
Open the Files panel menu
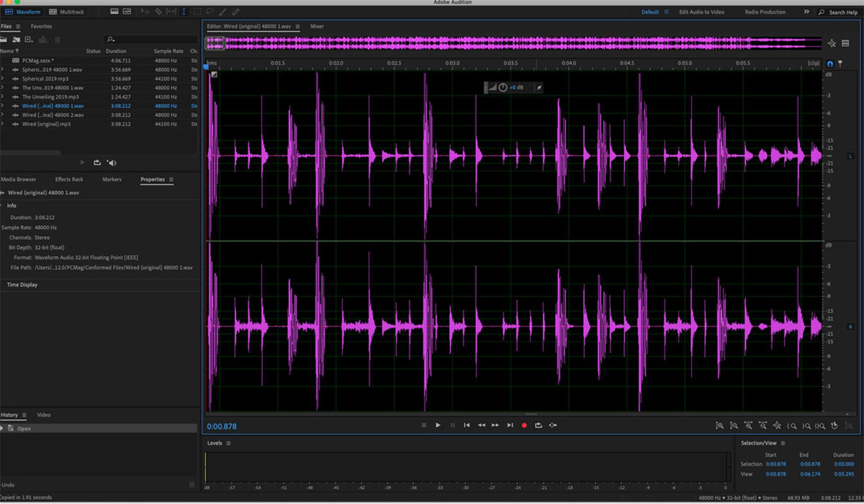18,27
